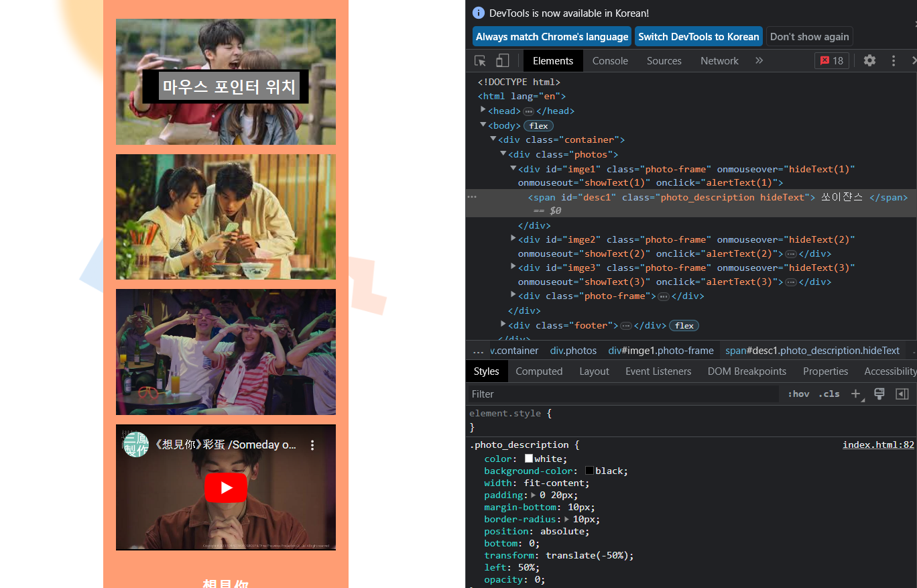The width and height of the screenshot is (917, 588).
Task: Toggle the flex badge on the footer div
Action: pos(684,326)
